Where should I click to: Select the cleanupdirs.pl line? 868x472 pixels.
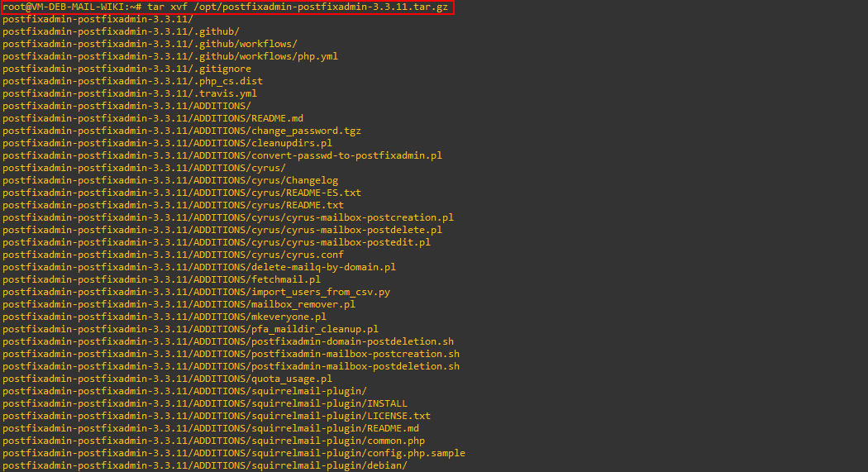(167, 143)
